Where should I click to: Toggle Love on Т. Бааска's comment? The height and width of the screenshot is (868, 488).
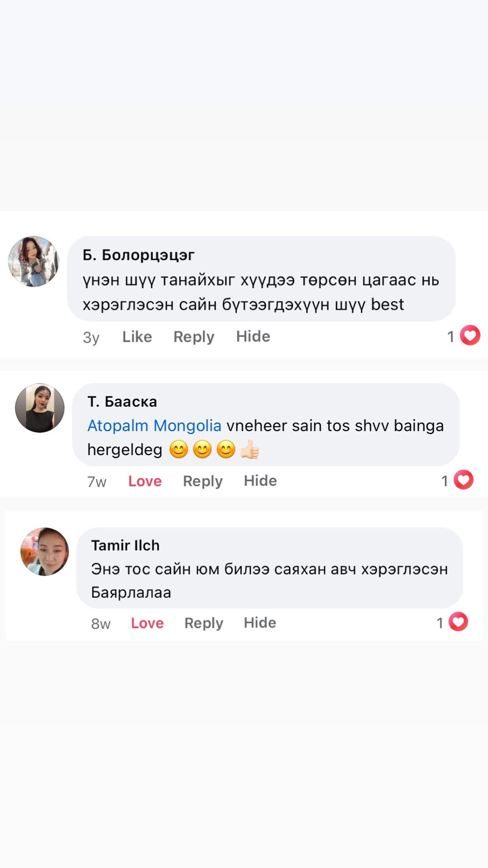pyautogui.click(x=145, y=481)
